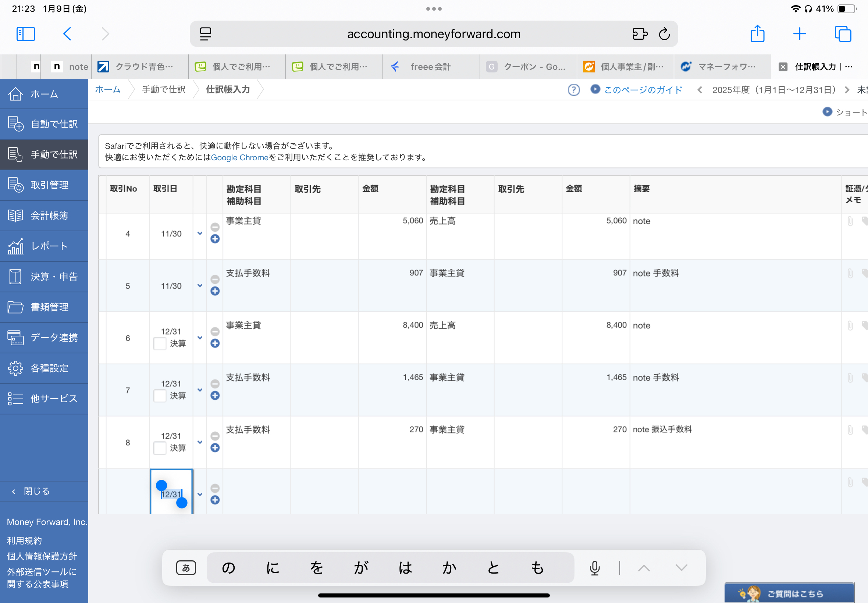Open 利用規約 footer link
The height and width of the screenshot is (603, 868).
[24, 540]
